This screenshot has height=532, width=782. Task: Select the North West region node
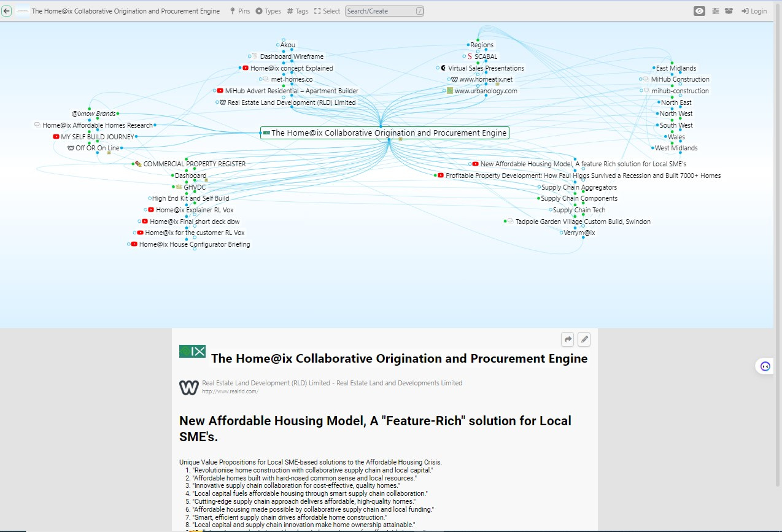click(676, 114)
